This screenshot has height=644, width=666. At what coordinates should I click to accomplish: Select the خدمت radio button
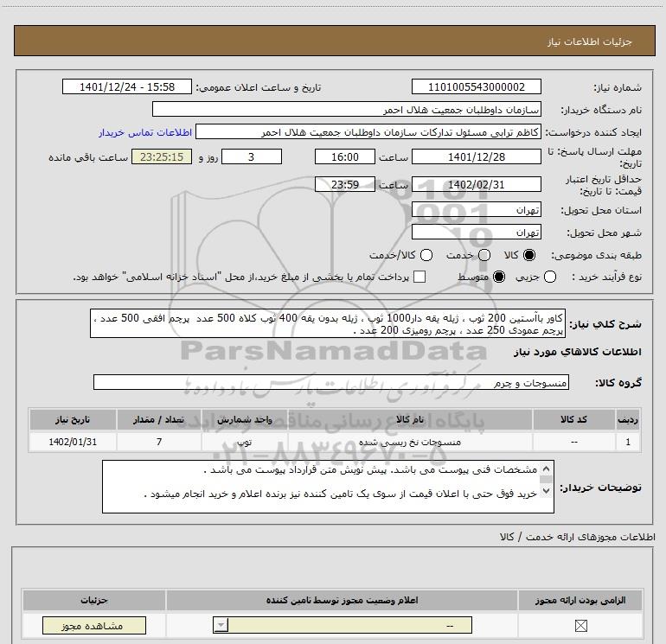pyautogui.click(x=484, y=255)
